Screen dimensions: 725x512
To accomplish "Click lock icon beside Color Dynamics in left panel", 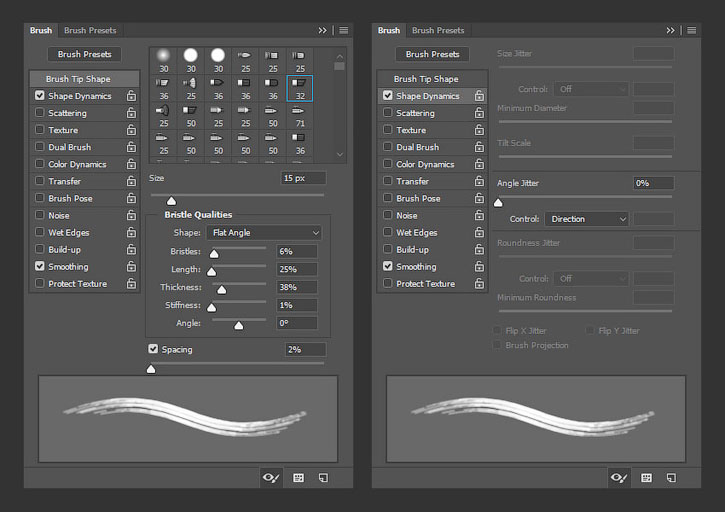I will (x=131, y=164).
